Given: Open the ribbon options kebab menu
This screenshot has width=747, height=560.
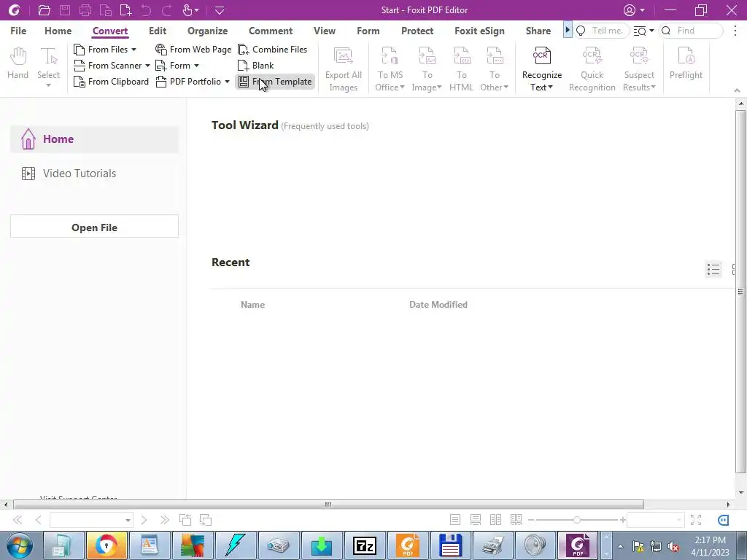Looking at the screenshot, I should click(x=735, y=31).
